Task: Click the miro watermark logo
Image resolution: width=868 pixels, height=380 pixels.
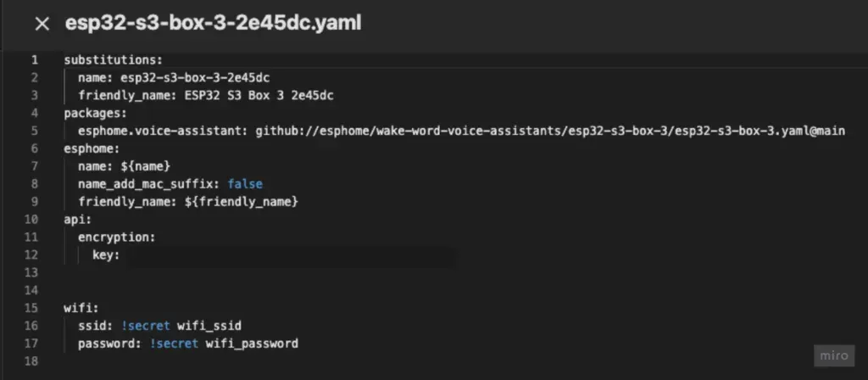Action: pos(835,356)
